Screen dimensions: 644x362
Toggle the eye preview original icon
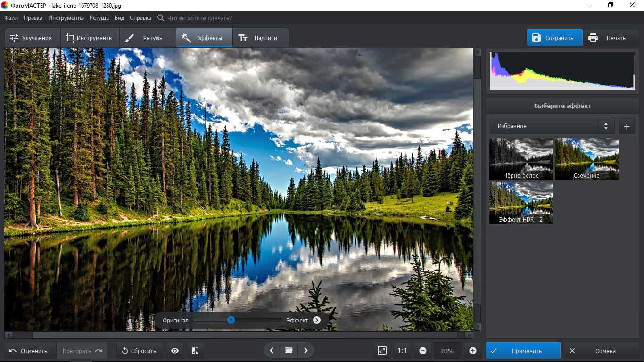(175, 351)
